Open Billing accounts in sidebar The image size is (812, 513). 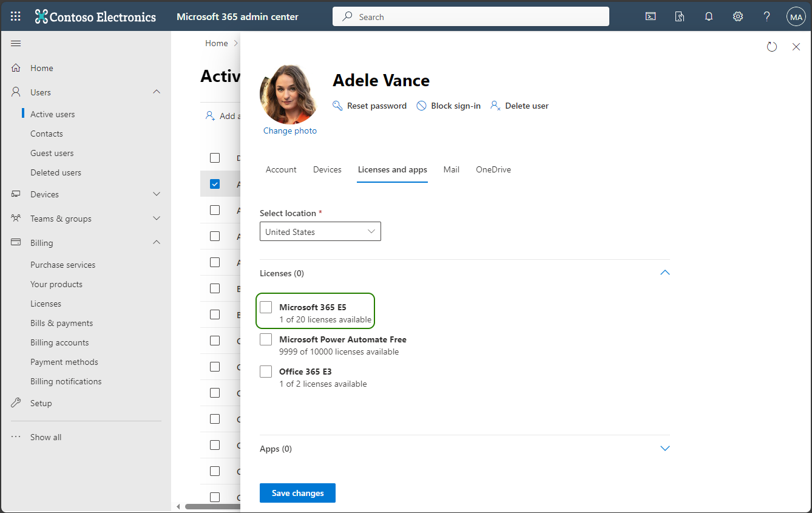(59, 342)
